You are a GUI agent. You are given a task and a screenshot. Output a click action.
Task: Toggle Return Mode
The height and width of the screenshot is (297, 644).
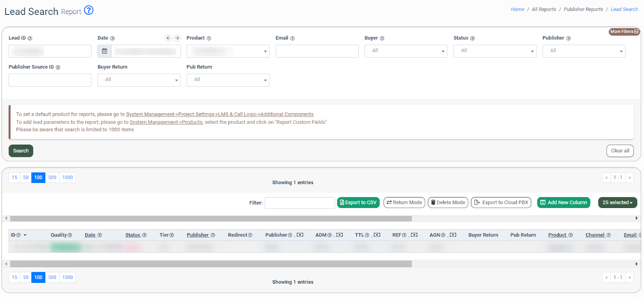coord(404,203)
